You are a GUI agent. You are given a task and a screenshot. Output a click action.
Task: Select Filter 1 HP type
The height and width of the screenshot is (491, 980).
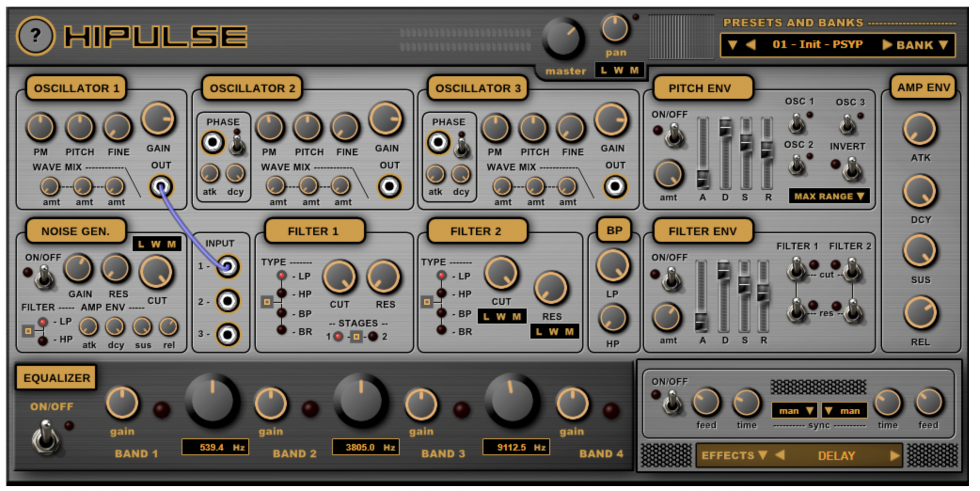(x=282, y=294)
